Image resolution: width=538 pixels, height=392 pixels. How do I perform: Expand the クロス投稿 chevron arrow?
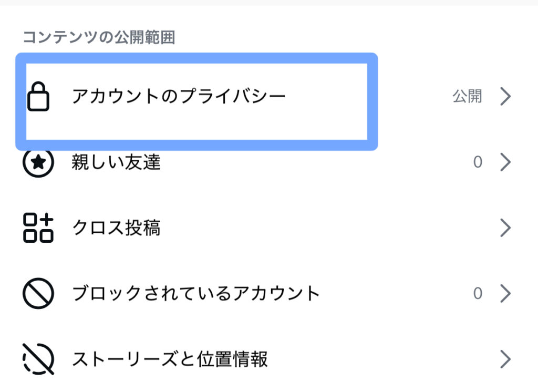click(x=505, y=228)
